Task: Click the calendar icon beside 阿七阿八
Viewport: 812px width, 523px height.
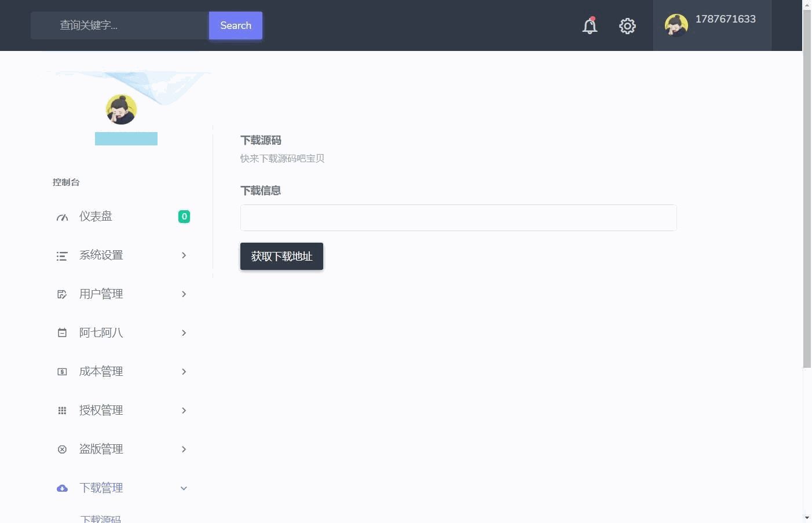Action: coord(62,333)
